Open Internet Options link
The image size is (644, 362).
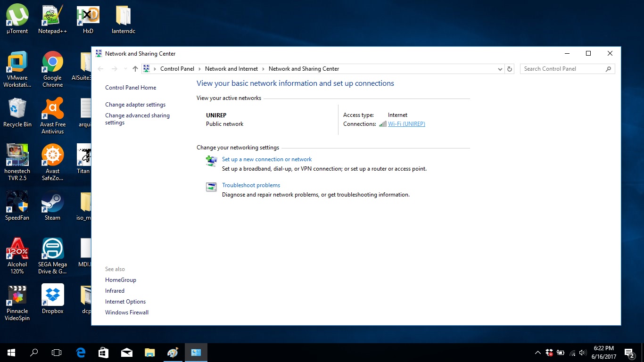[125, 302]
